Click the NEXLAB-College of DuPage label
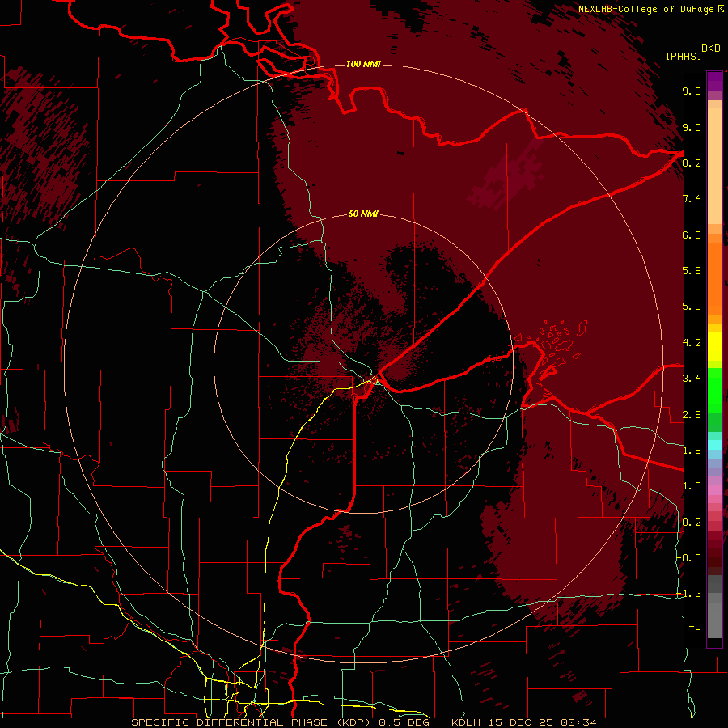 [645, 9]
